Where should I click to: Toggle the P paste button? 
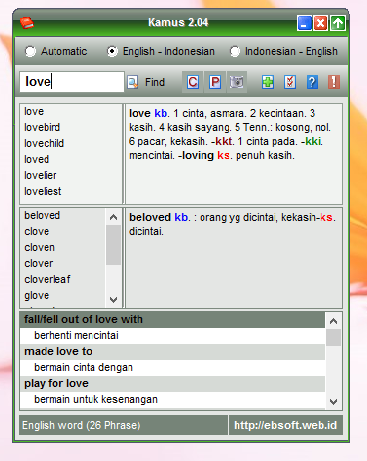pyautogui.click(x=215, y=82)
